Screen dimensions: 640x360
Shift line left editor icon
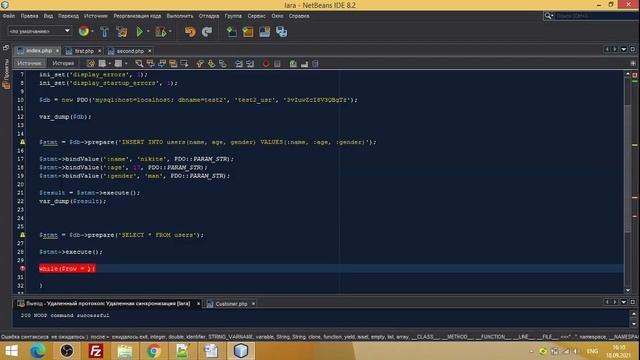(x=239, y=64)
